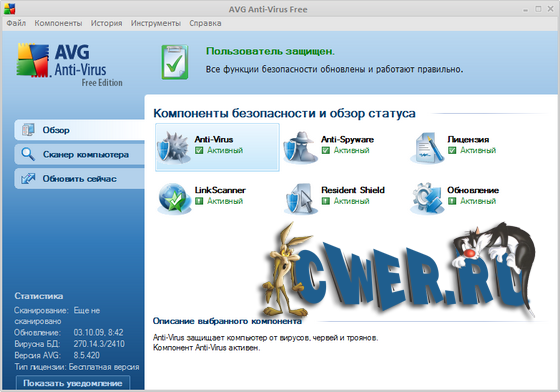Screen dimensions: 560x392
Task: Click Показать уведомление button
Action: pos(73,383)
